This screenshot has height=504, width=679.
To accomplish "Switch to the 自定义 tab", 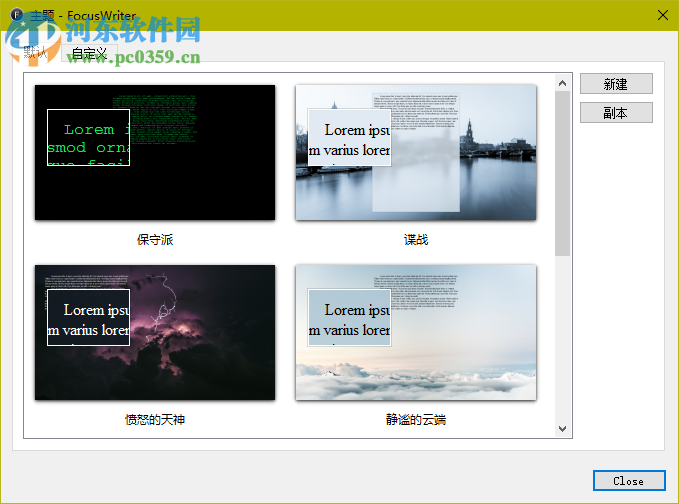I will coord(89,53).
